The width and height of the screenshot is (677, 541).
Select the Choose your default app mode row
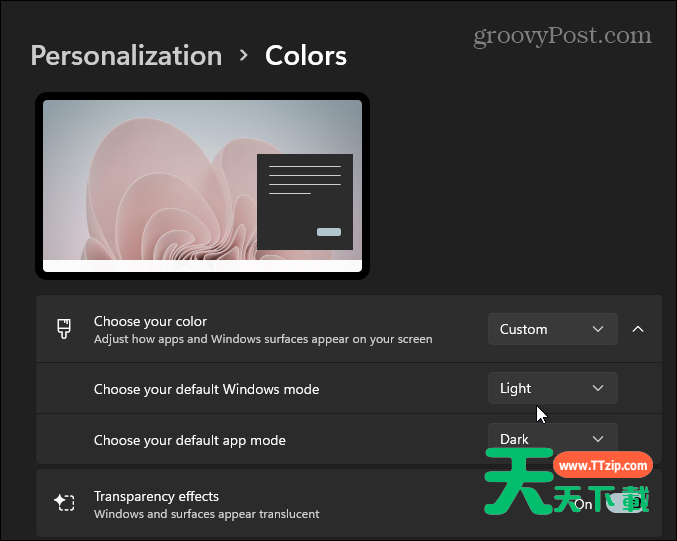190,440
